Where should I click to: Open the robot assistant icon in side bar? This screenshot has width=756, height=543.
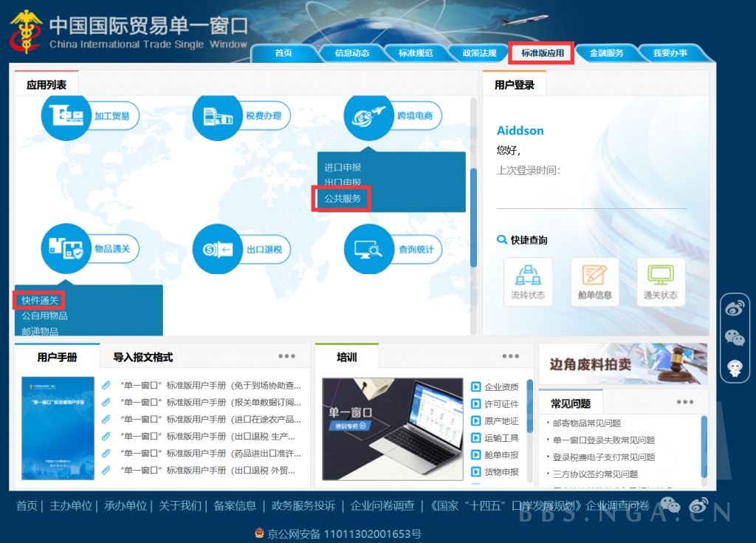[735, 368]
